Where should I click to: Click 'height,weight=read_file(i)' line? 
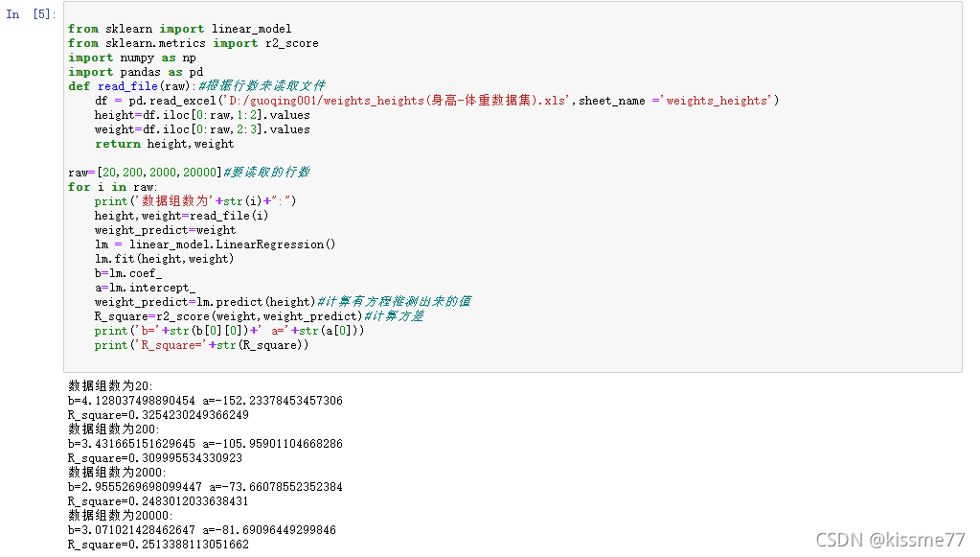point(181,216)
